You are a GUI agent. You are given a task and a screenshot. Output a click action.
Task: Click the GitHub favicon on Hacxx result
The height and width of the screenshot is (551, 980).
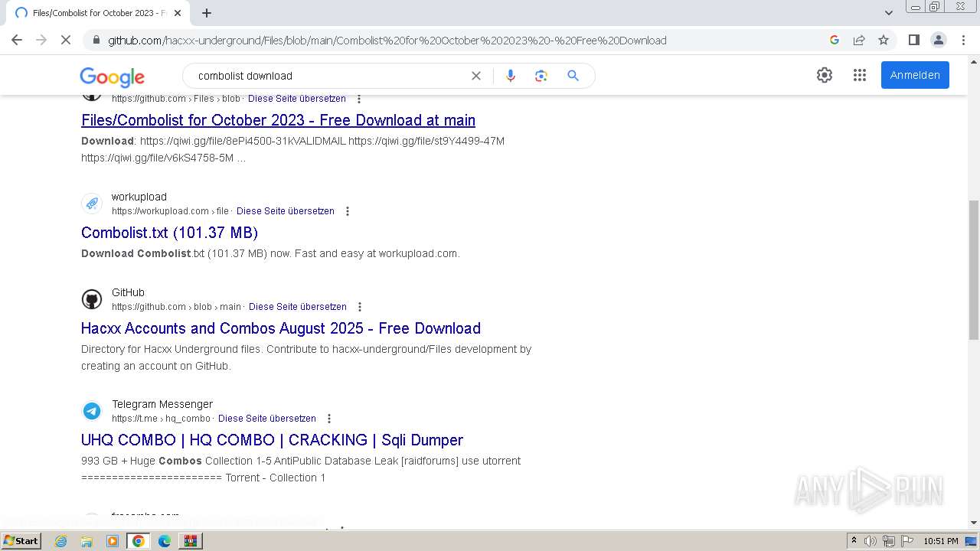tap(92, 299)
